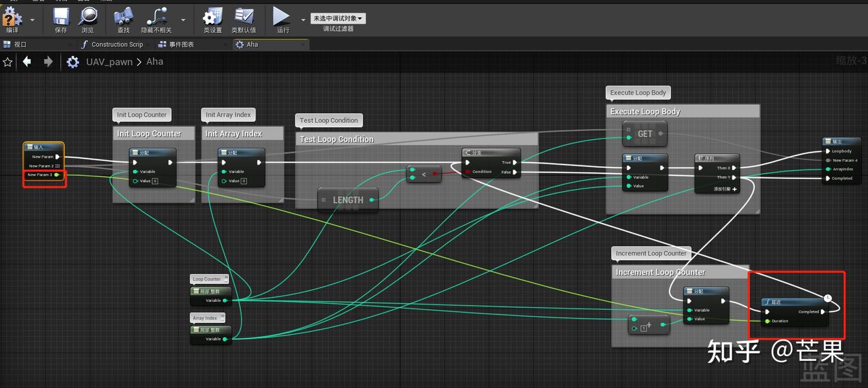The width and height of the screenshot is (868, 388).
Task: Click the Aha breadcrumb text
Action: click(155, 61)
